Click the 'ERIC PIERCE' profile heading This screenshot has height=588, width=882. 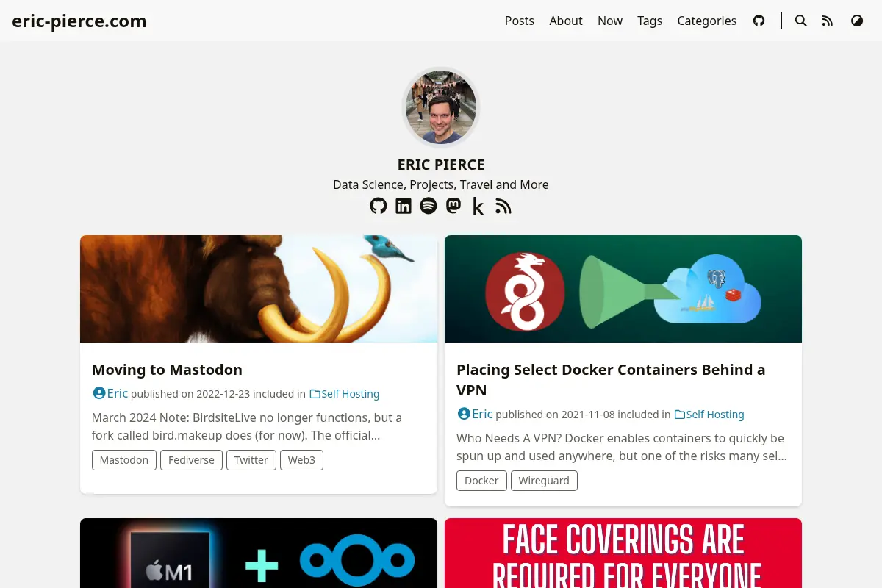coord(441,165)
